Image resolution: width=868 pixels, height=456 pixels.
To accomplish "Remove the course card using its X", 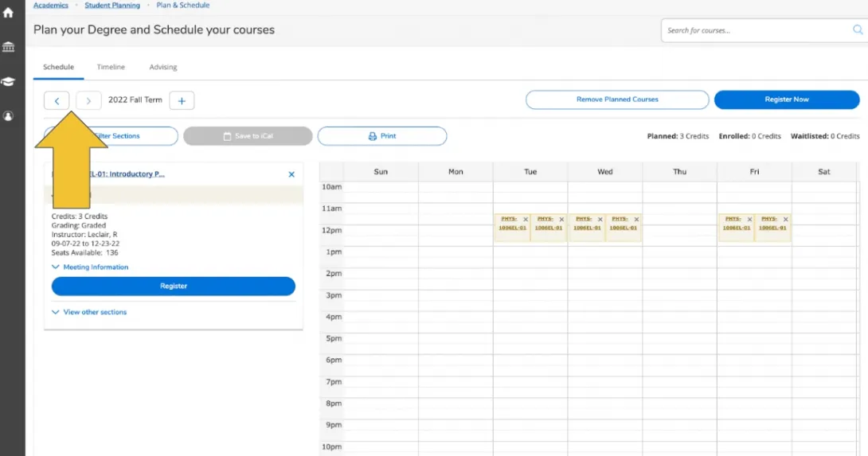I will pos(291,174).
